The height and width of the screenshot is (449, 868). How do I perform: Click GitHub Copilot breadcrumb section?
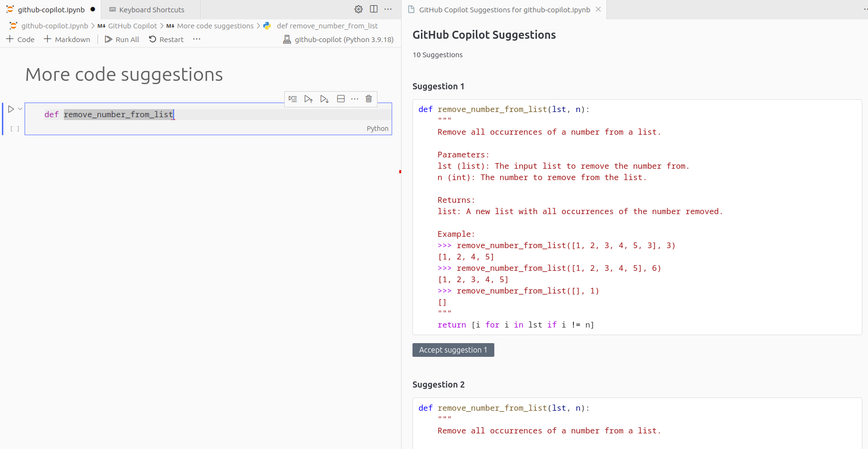click(x=132, y=26)
